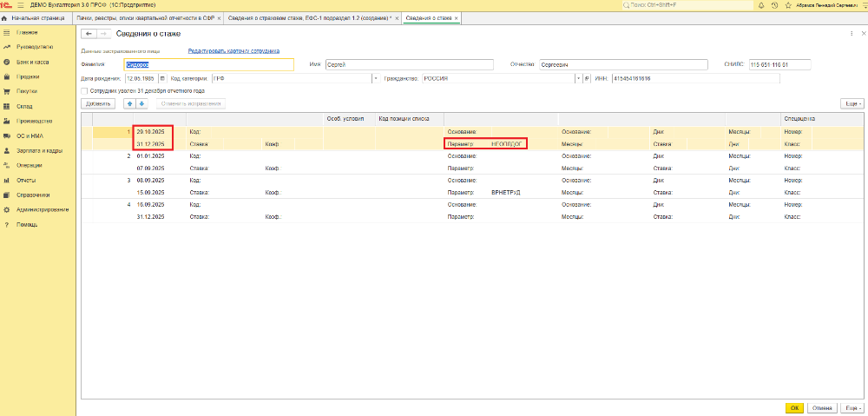The width and height of the screenshot is (868, 416).
Task: Open the history clock icon
Action: (774, 4)
